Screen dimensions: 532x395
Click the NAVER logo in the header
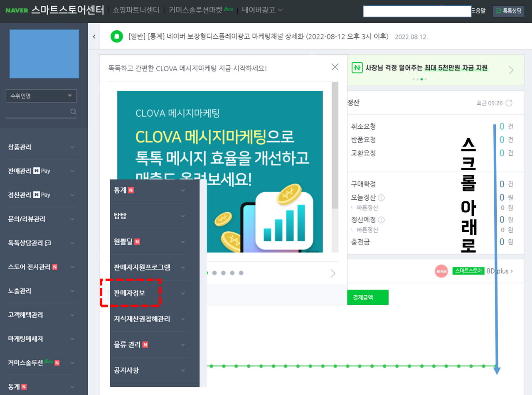pos(17,10)
